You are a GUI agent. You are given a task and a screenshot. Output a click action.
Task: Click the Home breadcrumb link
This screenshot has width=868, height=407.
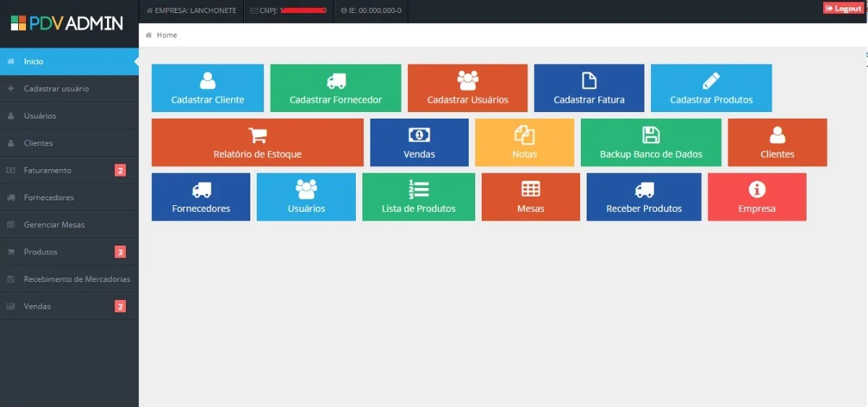167,35
